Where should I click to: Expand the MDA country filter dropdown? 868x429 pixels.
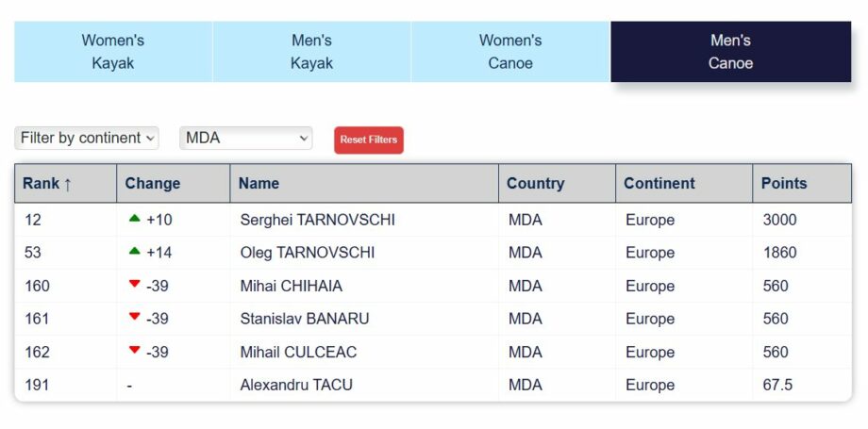coord(245,138)
